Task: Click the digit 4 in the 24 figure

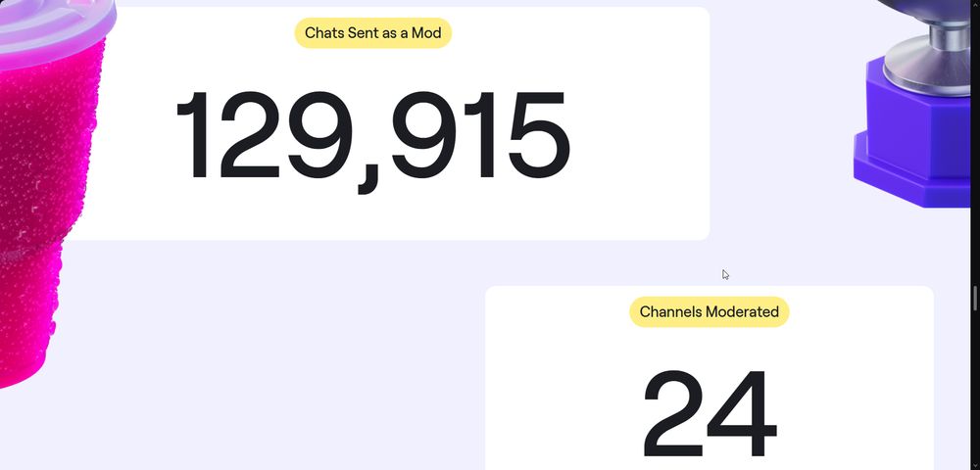Action: tap(742, 413)
